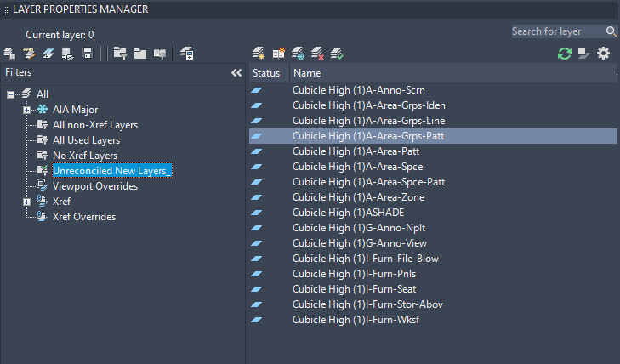Expand the AIA Major filter node

(x=27, y=110)
